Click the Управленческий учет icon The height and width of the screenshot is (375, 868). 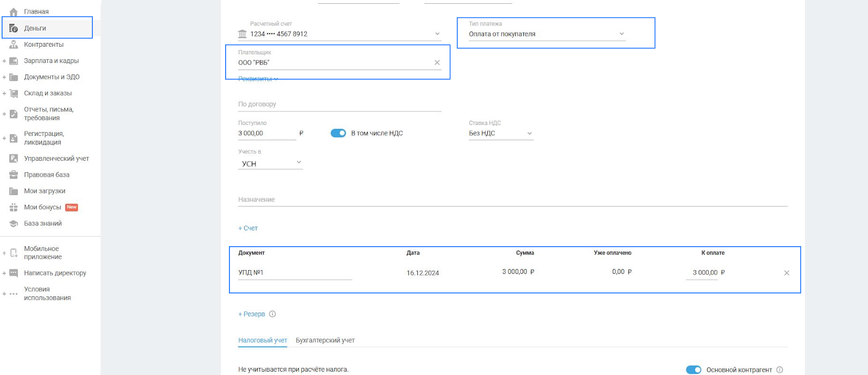(x=14, y=159)
